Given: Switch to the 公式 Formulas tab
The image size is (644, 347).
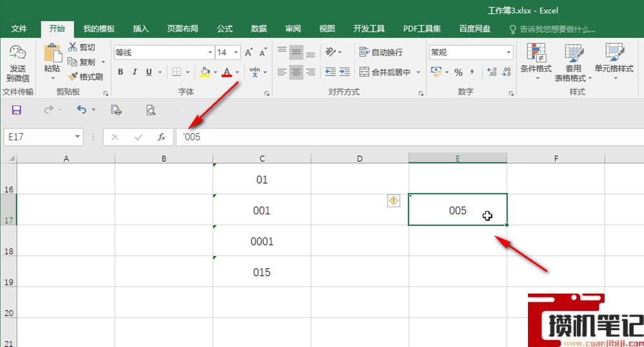Looking at the screenshot, I should click(225, 28).
